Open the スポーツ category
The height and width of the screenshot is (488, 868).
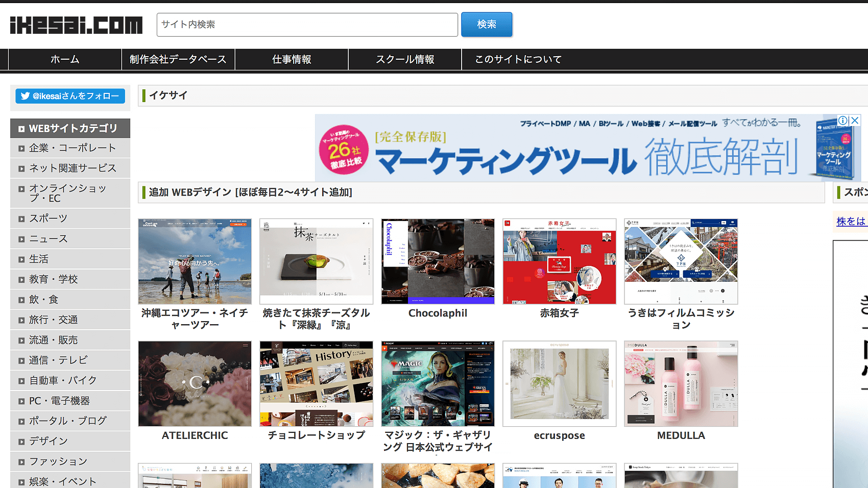[x=70, y=218]
